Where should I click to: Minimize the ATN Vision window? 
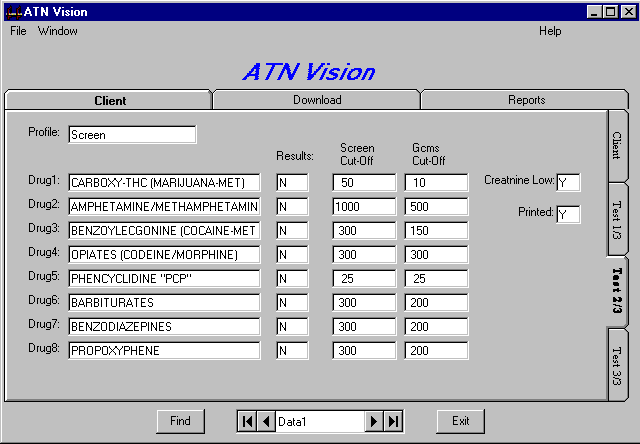click(x=594, y=12)
